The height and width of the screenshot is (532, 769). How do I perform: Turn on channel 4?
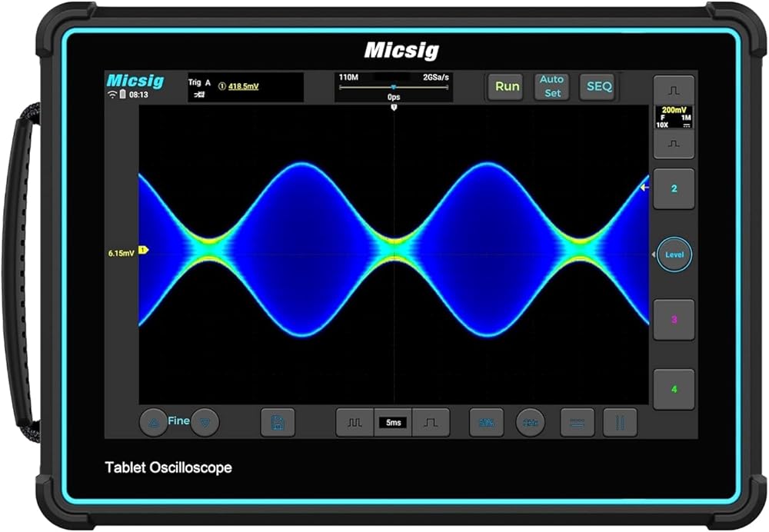(674, 389)
